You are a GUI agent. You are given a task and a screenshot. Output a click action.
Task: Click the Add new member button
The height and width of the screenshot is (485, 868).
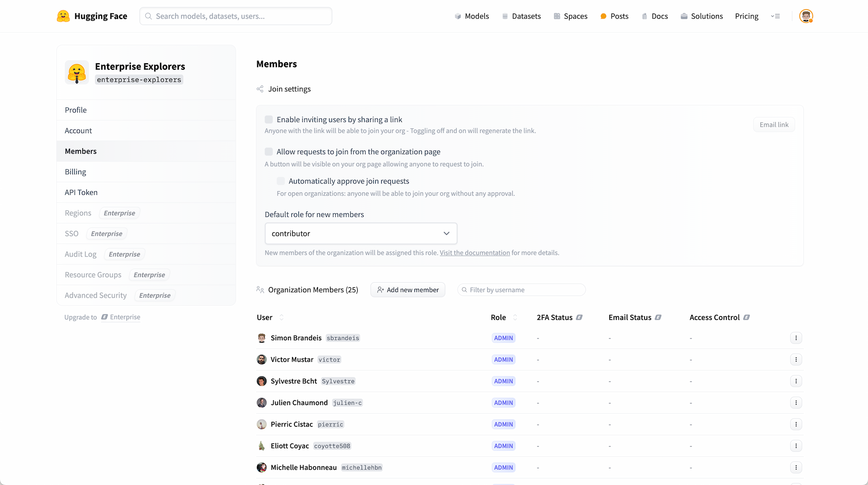pos(407,290)
